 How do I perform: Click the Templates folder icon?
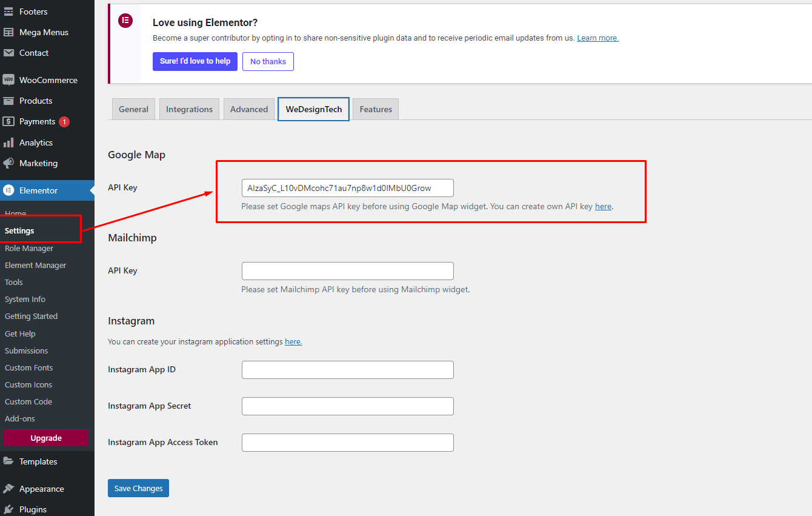coord(8,461)
